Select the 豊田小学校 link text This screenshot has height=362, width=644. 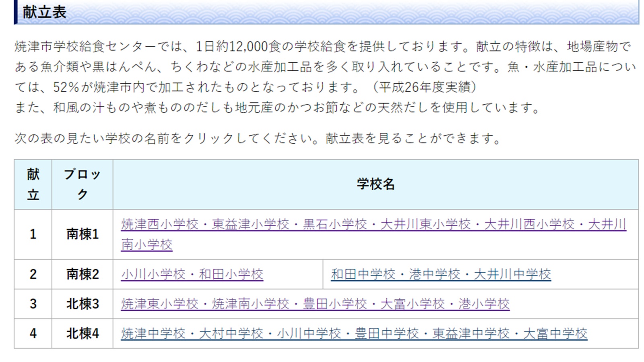point(334,304)
